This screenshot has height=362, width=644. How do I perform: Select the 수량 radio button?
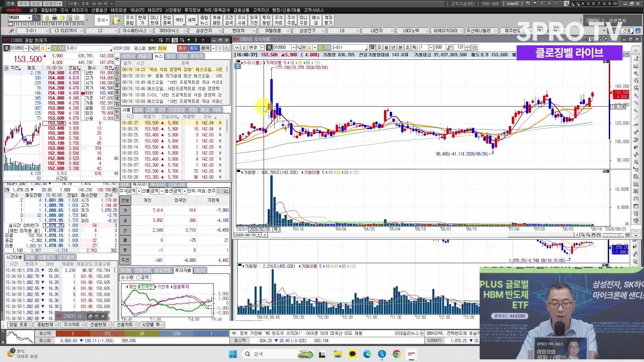[123, 278]
